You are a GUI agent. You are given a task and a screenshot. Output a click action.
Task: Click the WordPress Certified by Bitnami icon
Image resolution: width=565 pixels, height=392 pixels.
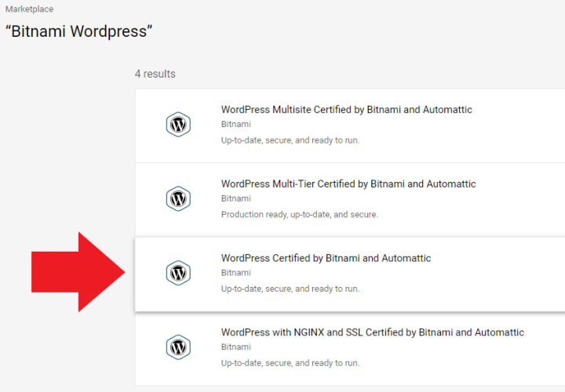[178, 273]
